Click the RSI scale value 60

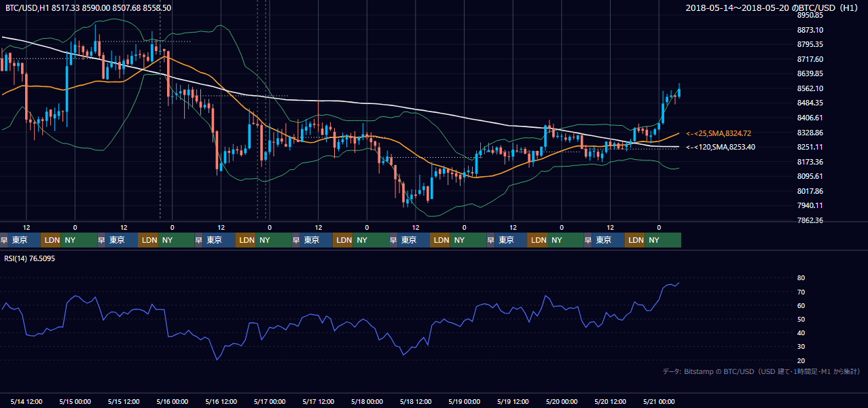(801, 305)
